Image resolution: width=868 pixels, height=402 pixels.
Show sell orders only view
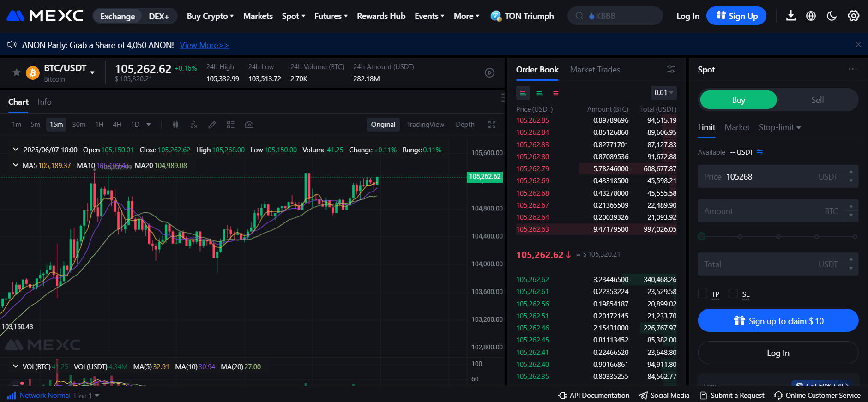(x=556, y=93)
